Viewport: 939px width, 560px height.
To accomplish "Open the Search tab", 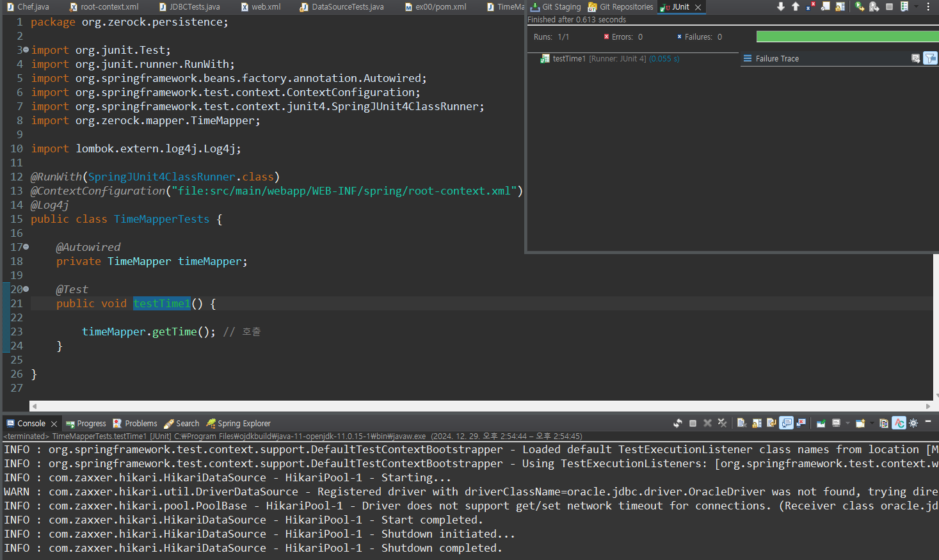I will tap(182, 424).
